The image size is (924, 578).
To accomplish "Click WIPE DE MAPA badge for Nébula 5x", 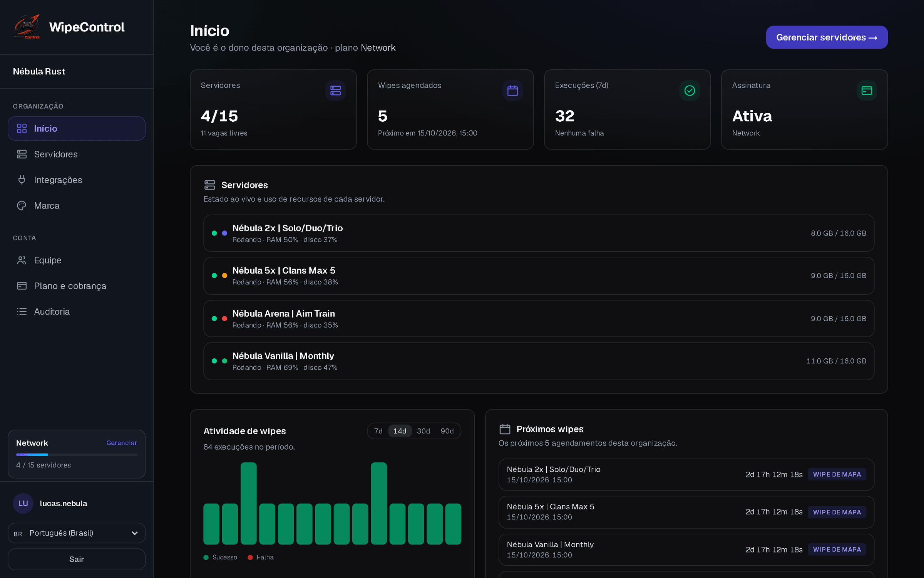I will [837, 512].
